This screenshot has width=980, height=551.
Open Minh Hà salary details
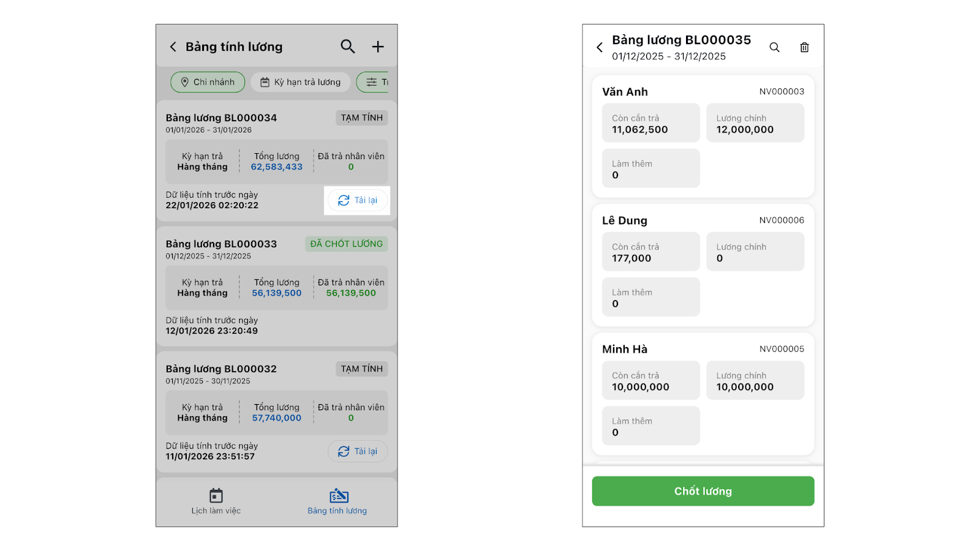click(x=703, y=349)
